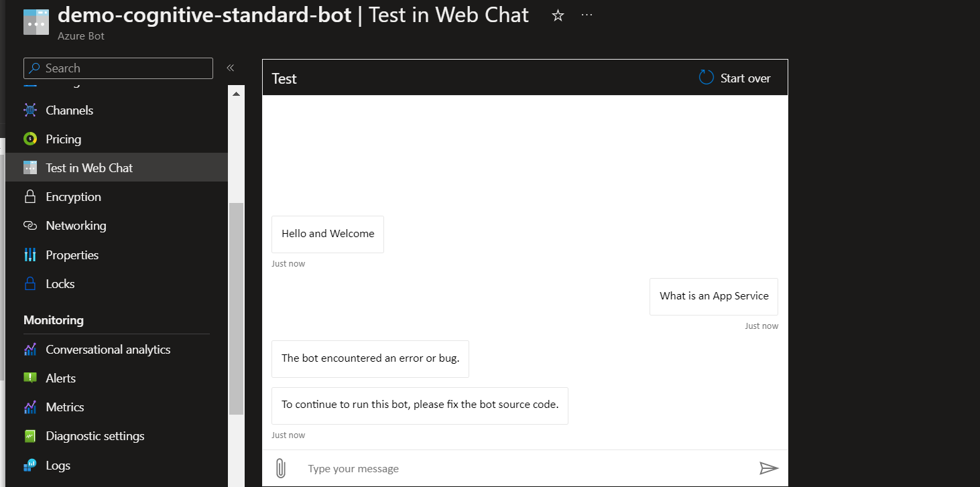Viewport: 980px width, 487px height.
Task: Click the demo-cognitive-standard-bot page title
Action: pyautogui.click(x=204, y=15)
